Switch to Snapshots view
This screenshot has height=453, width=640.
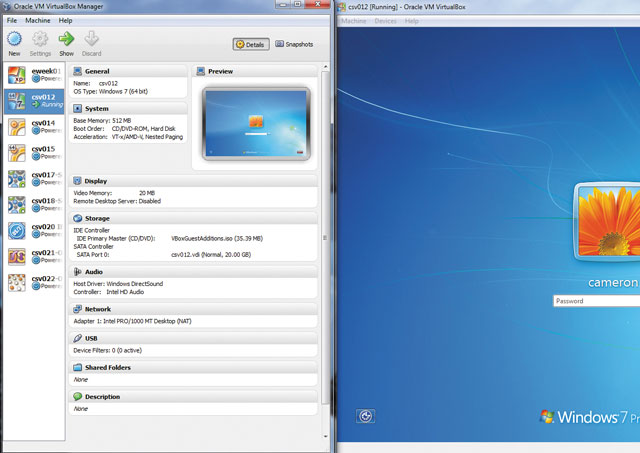point(294,44)
